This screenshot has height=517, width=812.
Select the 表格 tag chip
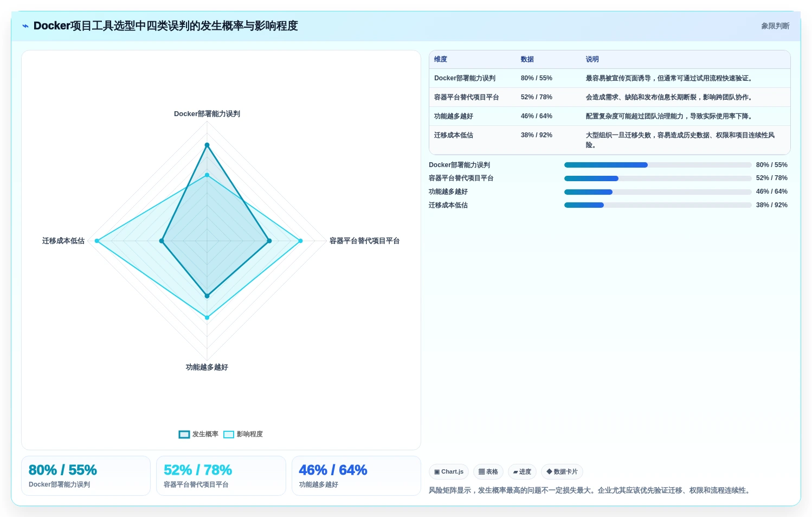coord(488,472)
